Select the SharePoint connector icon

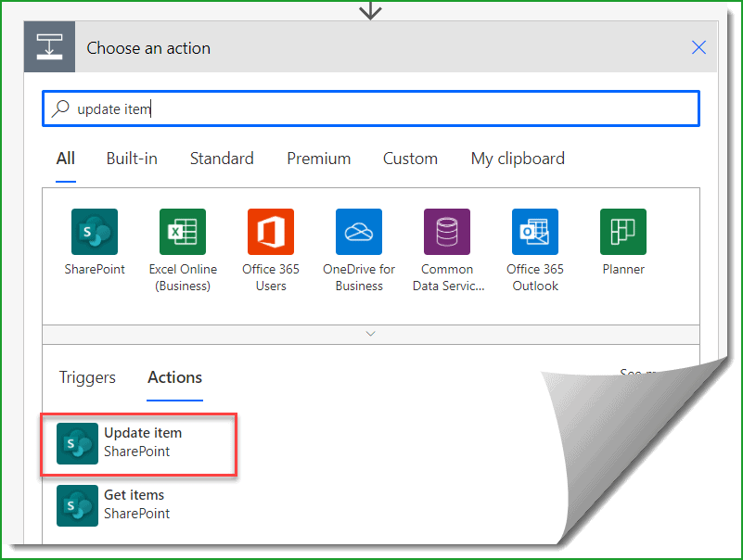tap(95, 232)
